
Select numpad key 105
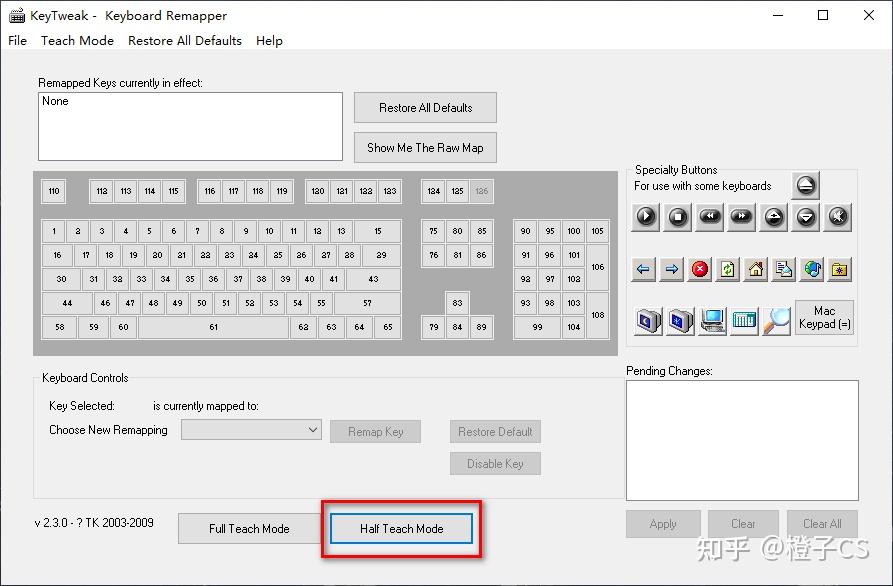pos(597,231)
